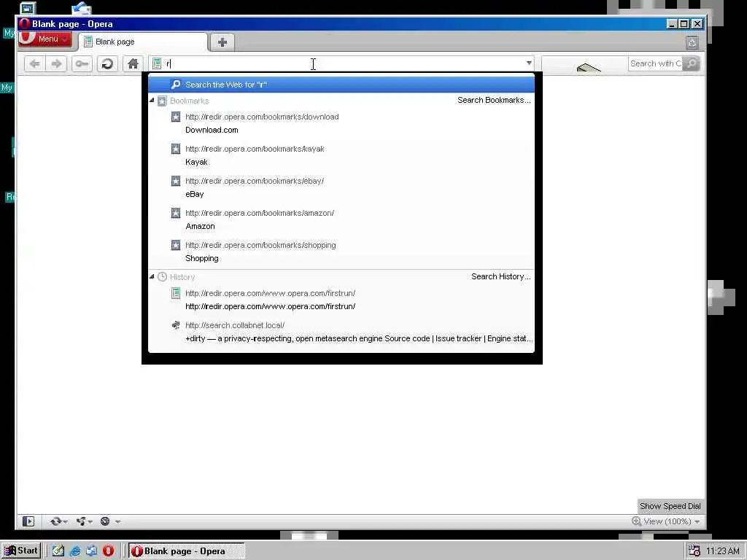747x560 pixels.
Task: Click the star icon beside Download.com
Action: coord(176,117)
